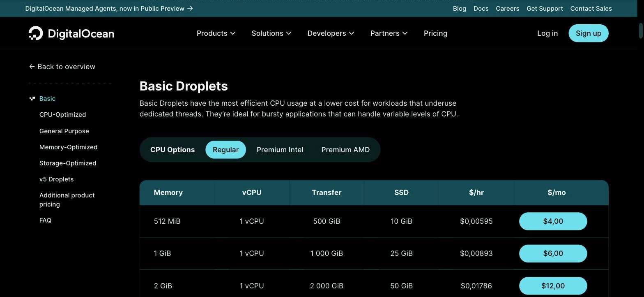The height and width of the screenshot is (297, 644).
Task: Click the left arrow icon before Back to overview
Action: coord(32,67)
